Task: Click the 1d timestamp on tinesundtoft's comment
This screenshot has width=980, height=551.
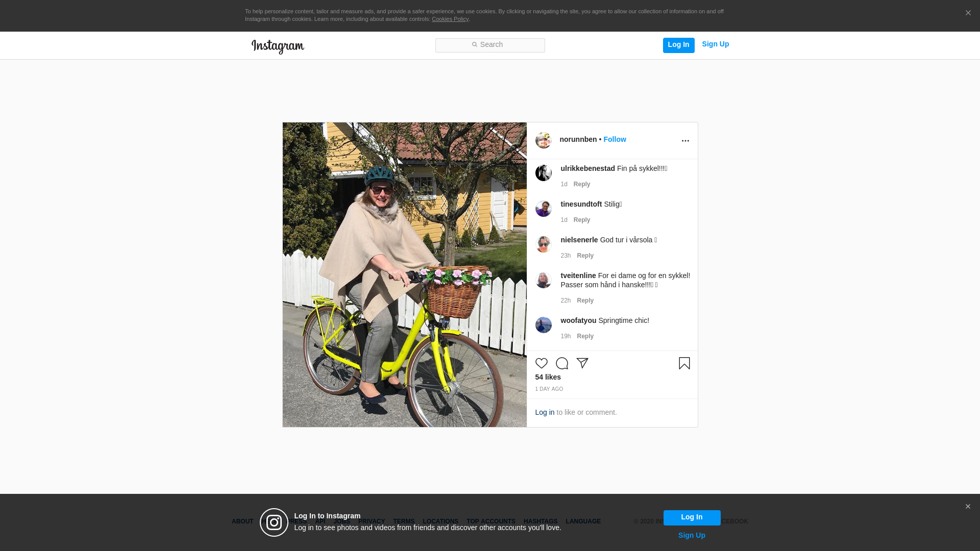Action: 564,220
